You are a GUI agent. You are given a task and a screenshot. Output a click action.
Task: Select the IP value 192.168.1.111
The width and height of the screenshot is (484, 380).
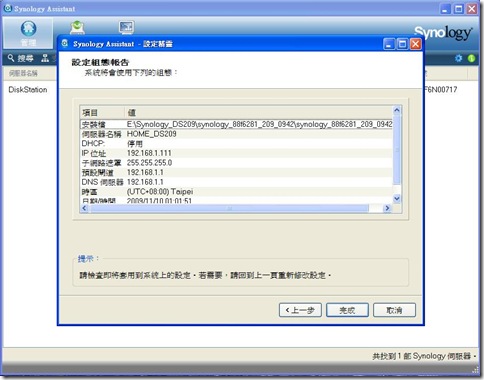(x=149, y=153)
